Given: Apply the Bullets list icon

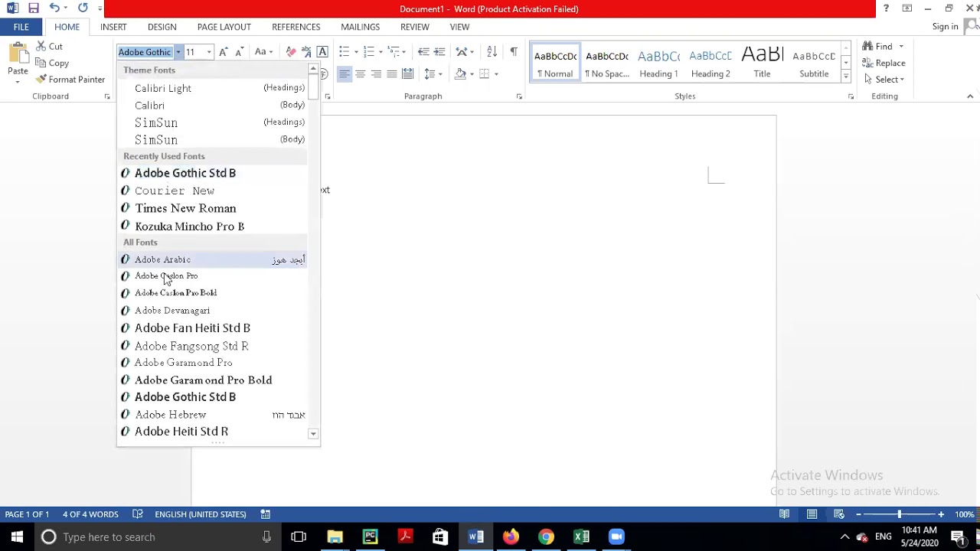Looking at the screenshot, I should 344,52.
